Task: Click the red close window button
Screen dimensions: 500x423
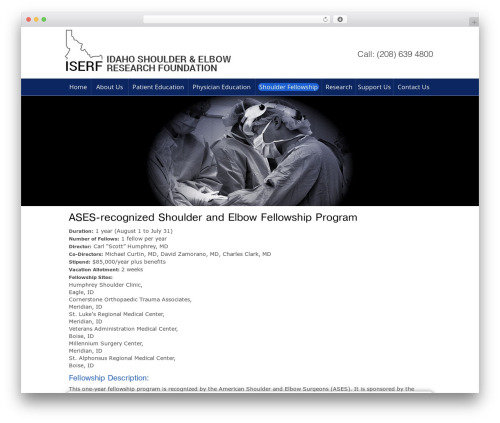Action: (x=29, y=19)
